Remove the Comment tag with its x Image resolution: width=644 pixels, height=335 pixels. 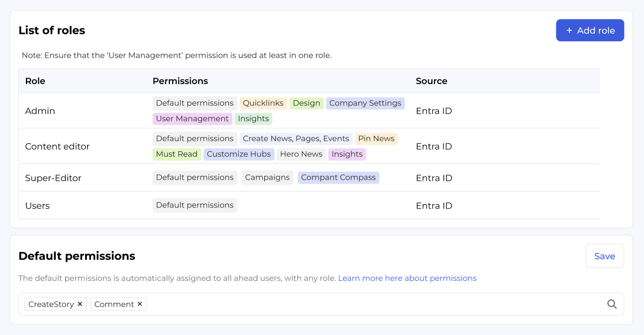pyautogui.click(x=139, y=304)
